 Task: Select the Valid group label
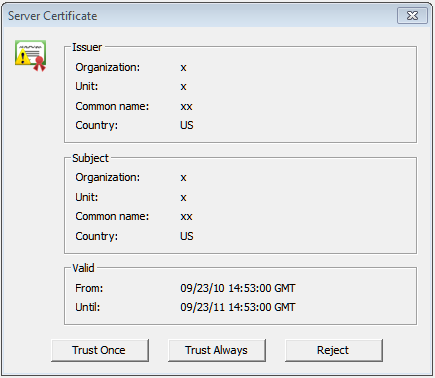[x=83, y=268]
